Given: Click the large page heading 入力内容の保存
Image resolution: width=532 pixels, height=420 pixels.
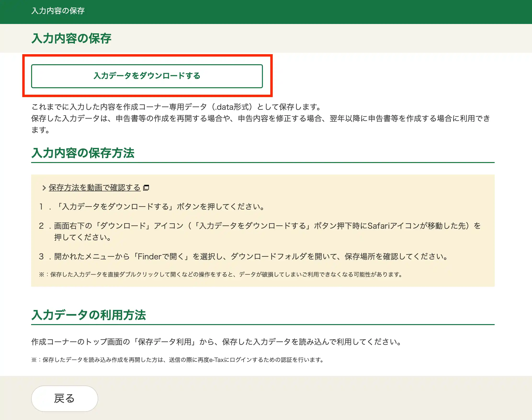Looking at the screenshot, I should tap(71, 39).
